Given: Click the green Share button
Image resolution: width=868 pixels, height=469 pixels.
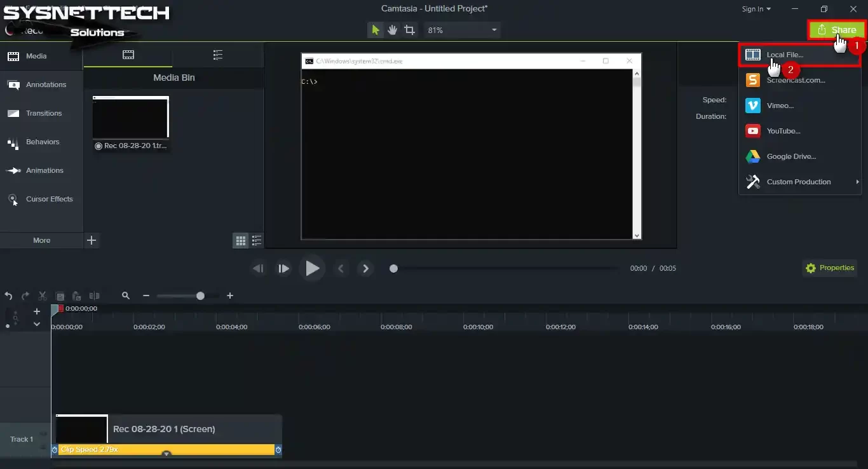Looking at the screenshot, I should (837, 30).
